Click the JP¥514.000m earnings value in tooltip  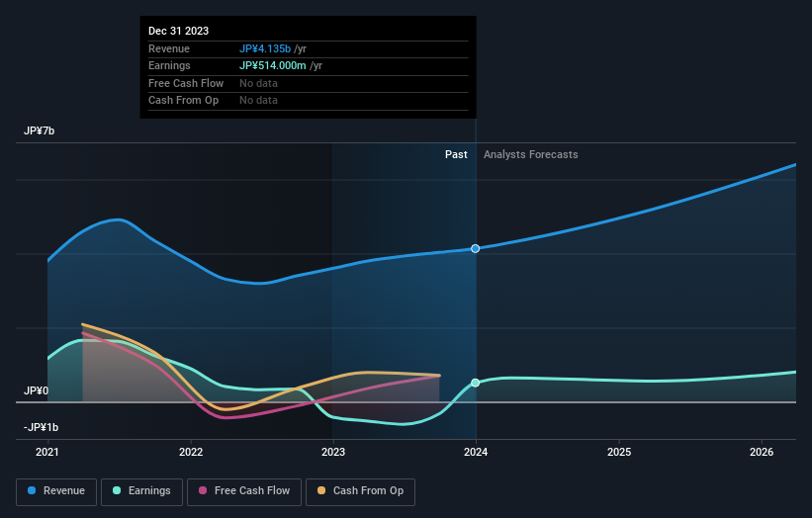pyautogui.click(x=272, y=65)
